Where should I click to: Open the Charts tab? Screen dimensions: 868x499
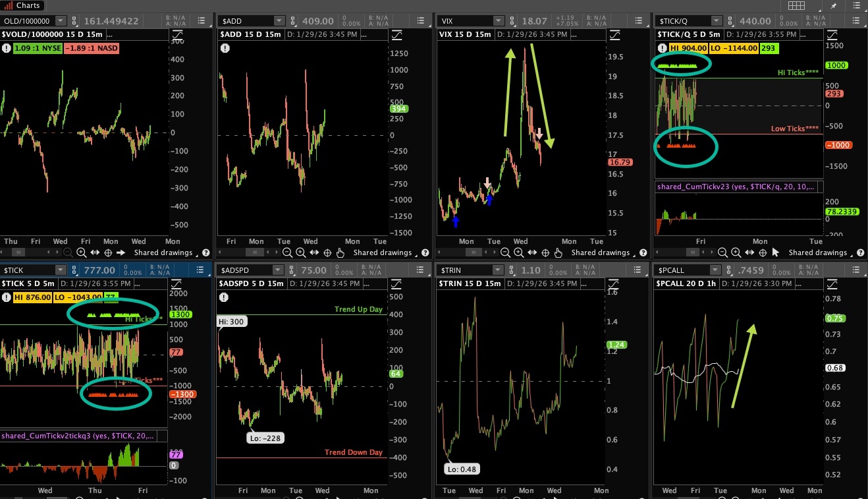click(x=23, y=5)
